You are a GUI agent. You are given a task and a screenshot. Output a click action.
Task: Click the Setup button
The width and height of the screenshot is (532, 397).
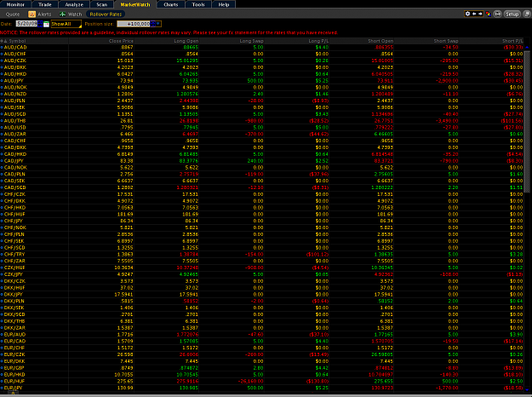point(512,14)
